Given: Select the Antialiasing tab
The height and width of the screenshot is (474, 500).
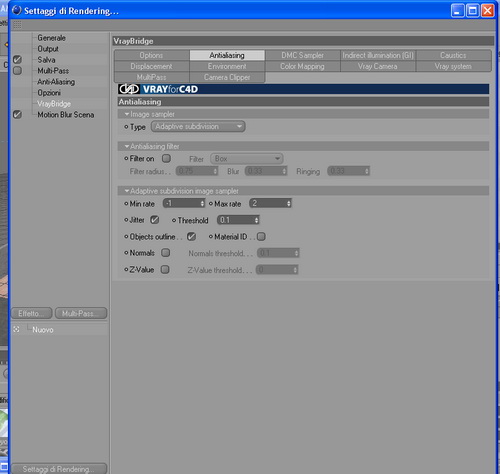Looking at the screenshot, I should (227, 55).
